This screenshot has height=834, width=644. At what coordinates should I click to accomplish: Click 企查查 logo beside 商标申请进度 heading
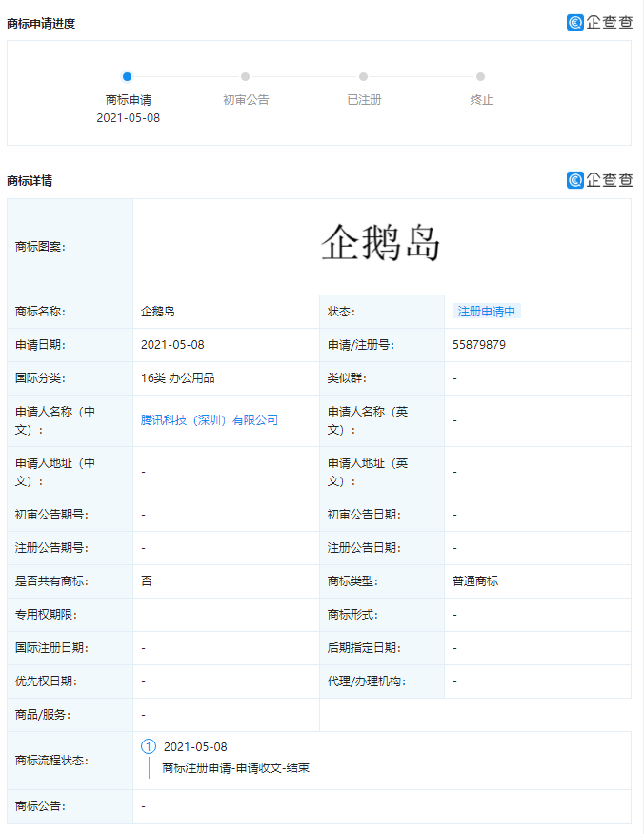599,22
